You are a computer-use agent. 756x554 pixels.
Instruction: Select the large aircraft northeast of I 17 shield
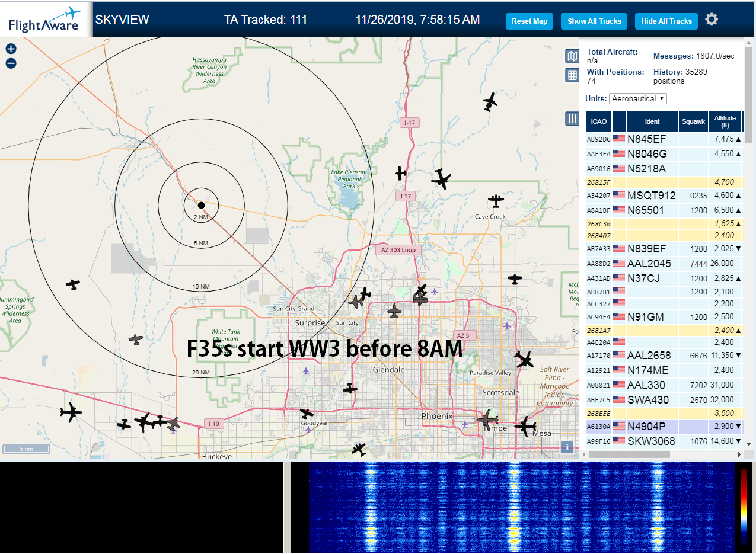pyautogui.click(x=441, y=178)
